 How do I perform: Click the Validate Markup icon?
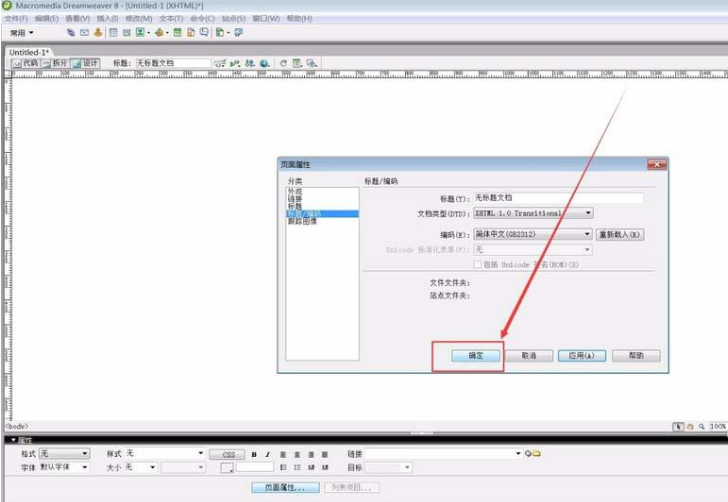(235, 63)
